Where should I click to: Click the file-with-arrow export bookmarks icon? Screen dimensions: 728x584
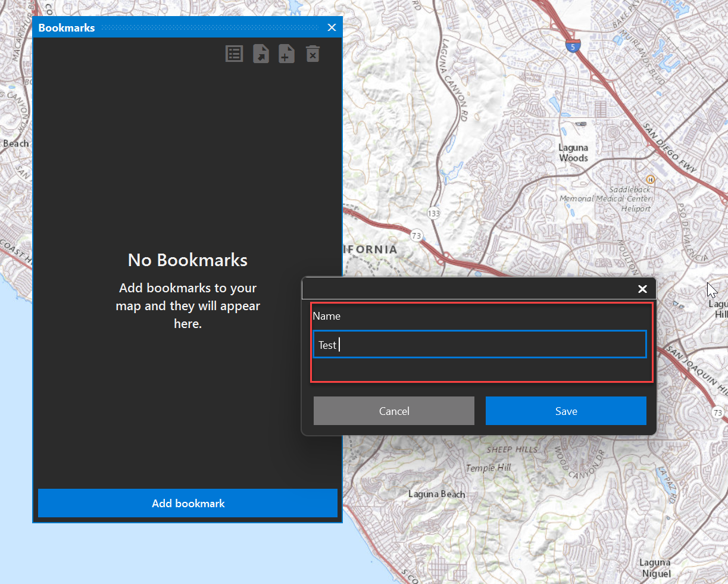coord(261,54)
